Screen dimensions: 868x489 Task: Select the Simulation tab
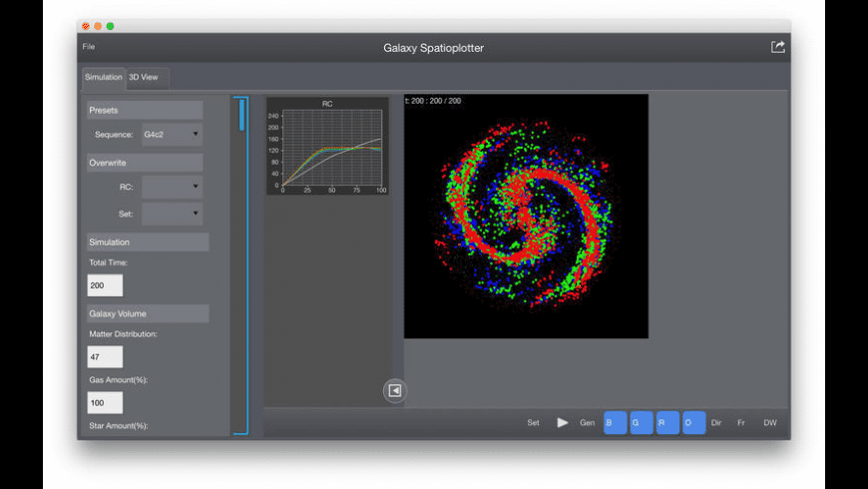104,77
